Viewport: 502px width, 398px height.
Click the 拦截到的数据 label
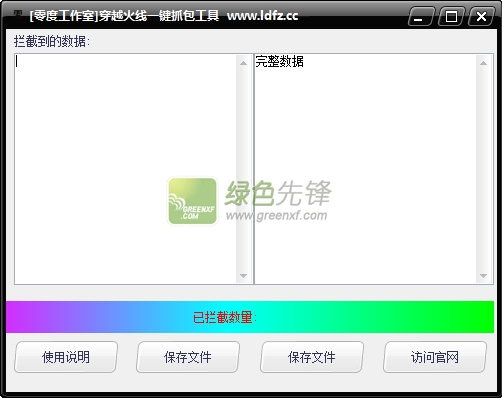coord(52,42)
